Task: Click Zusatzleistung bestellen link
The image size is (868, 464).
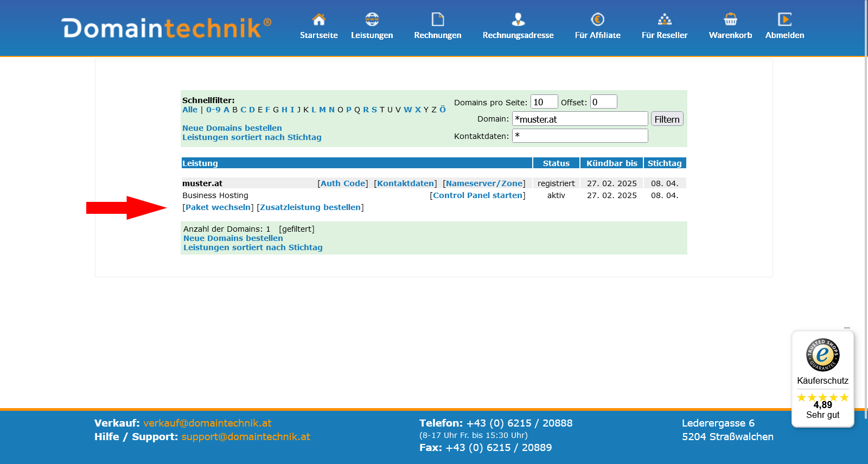Action: [x=310, y=207]
